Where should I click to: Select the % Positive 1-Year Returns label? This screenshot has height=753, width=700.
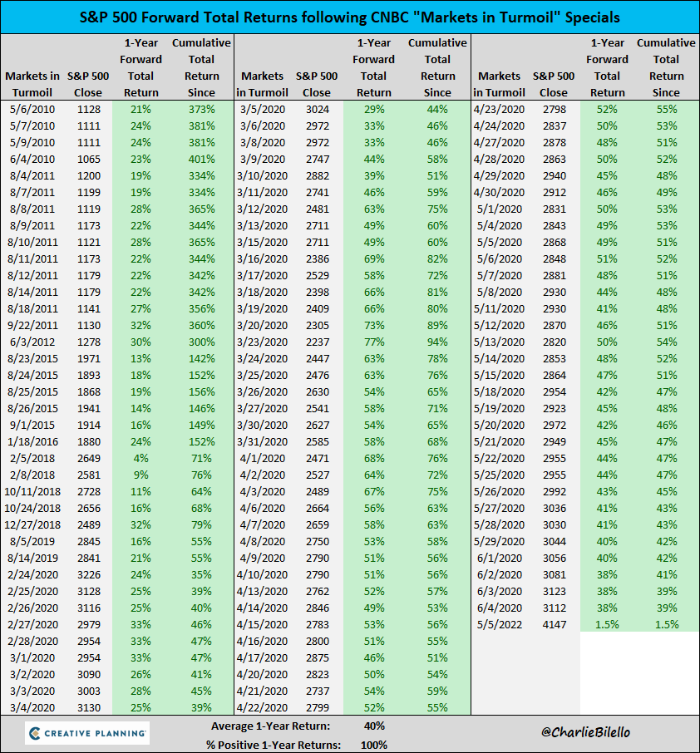273,745
